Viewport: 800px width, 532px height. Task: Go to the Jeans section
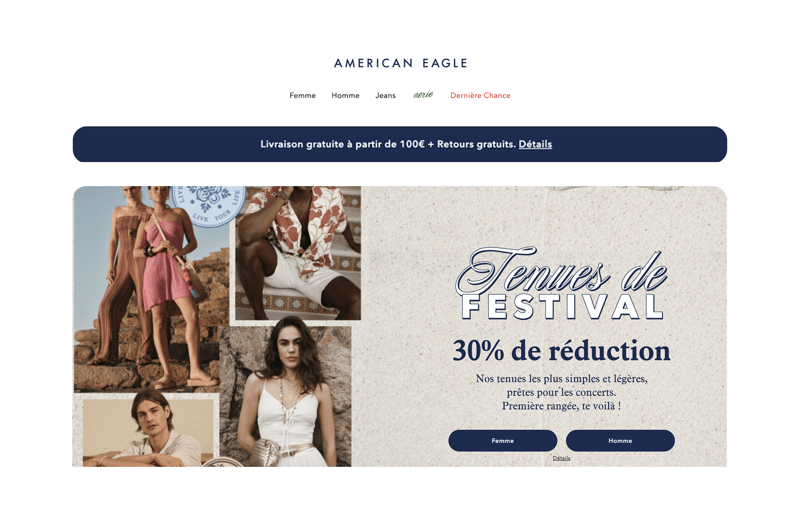click(x=386, y=96)
